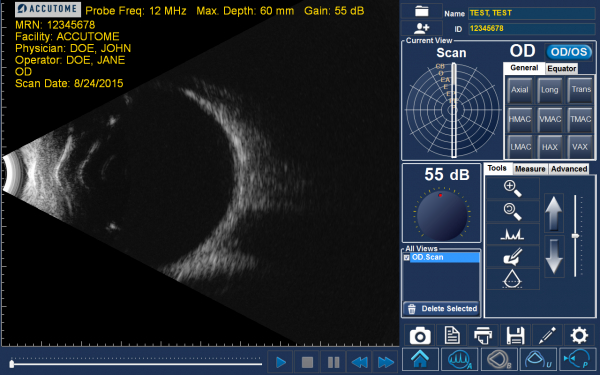
Task: Select the zoom reset magnifier tool
Action: [x=512, y=211]
